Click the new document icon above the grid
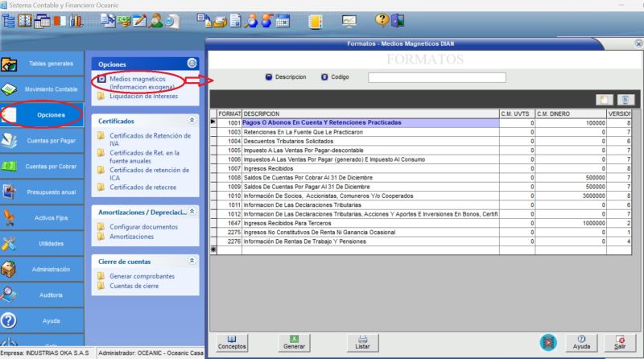This screenshot has width=644, height=359. [x=604, y=99]
